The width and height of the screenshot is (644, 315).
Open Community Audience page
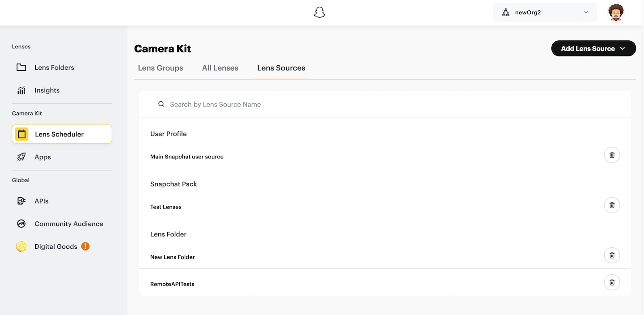pyautogui.click(x=68, y=224)
